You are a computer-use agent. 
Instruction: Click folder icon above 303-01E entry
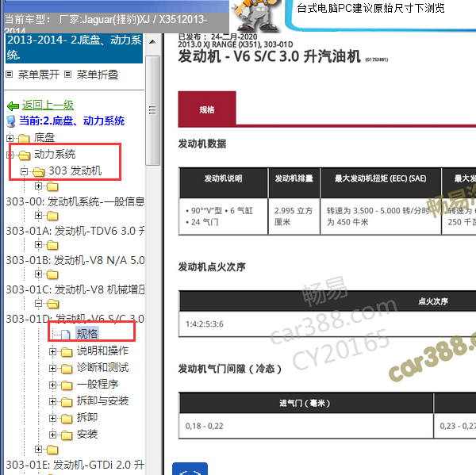pyautogui.click(x=52, y=450)
